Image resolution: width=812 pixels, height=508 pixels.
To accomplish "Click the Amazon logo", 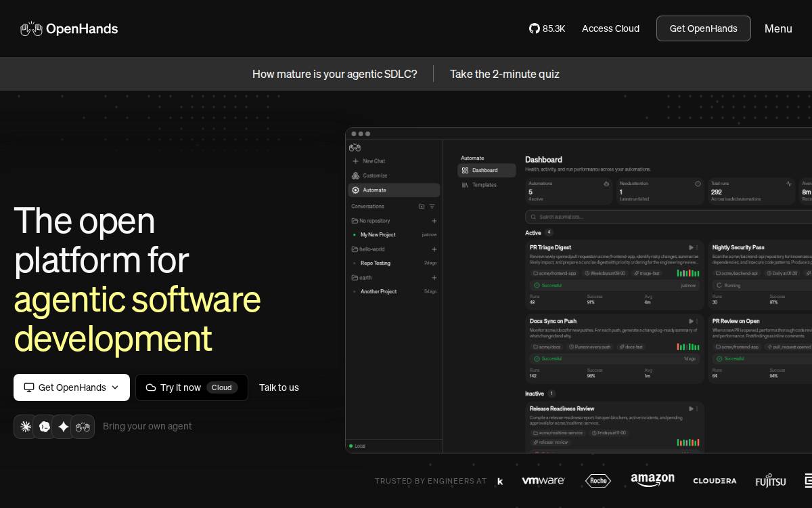I will 652,480.
